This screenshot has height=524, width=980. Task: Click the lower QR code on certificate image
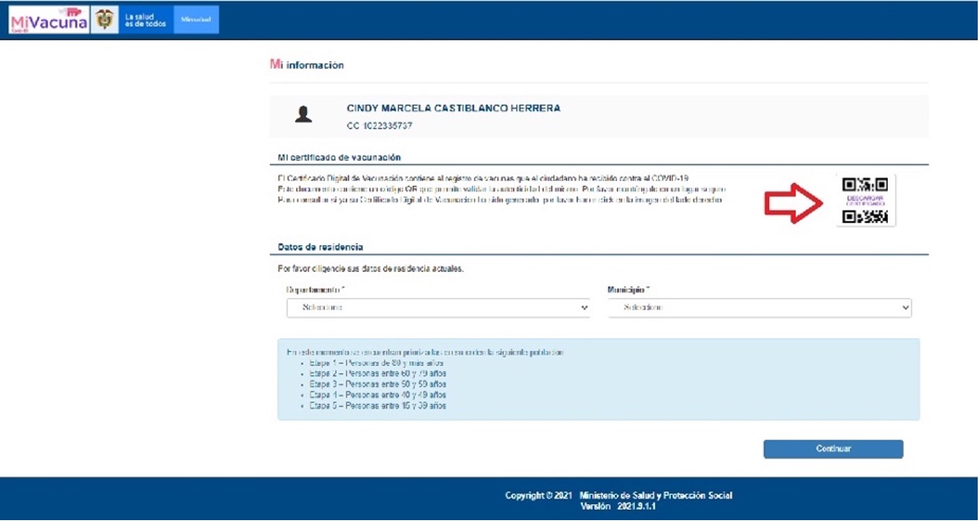click(865, 217)
